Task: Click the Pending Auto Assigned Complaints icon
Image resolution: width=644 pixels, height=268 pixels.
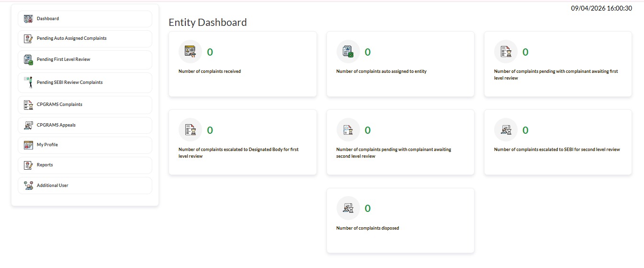Action: pos(28,39)
